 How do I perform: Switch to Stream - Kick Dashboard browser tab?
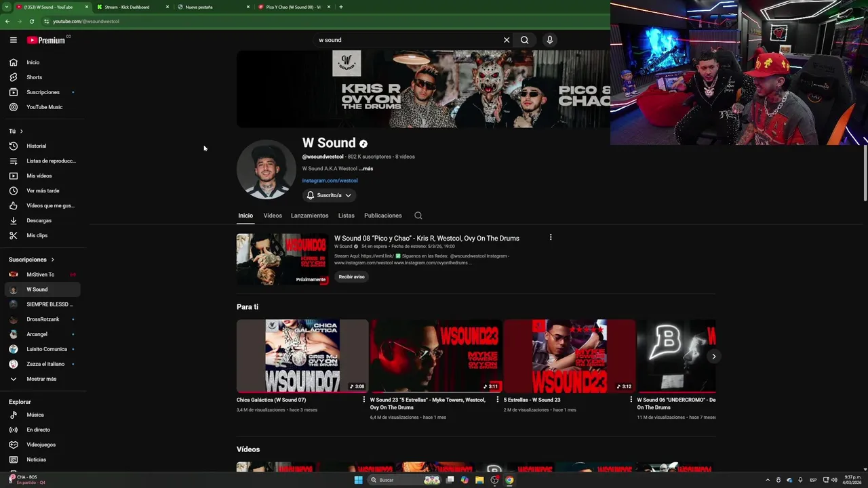pos(132,7)
